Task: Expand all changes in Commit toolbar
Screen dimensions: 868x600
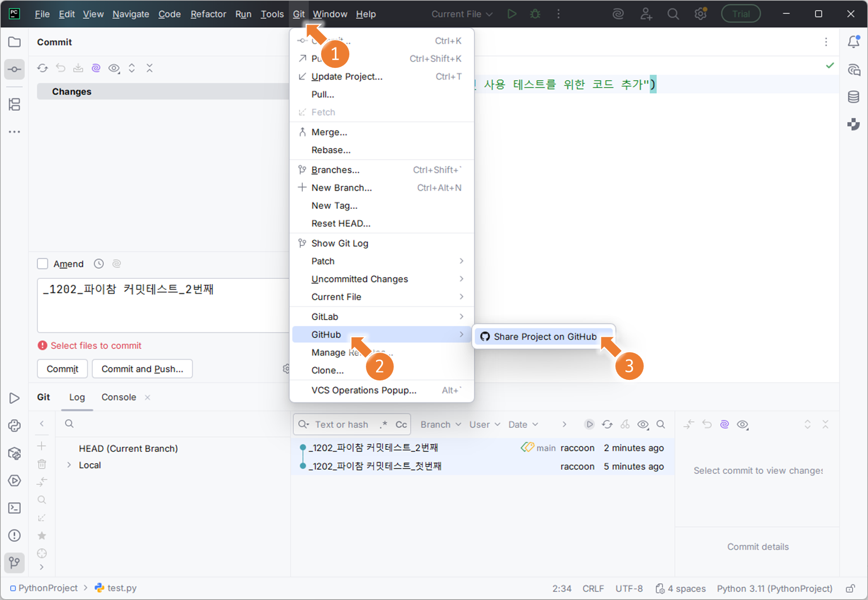Action: (x=132, y=68)
